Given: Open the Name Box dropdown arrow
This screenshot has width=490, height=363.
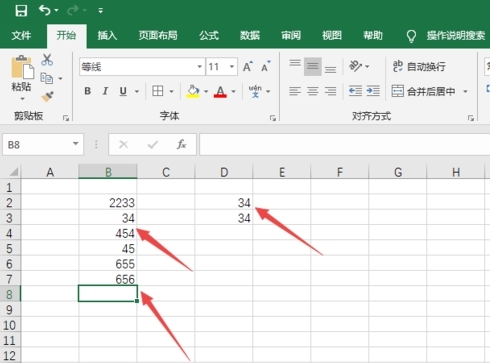Looking at the screenshot, I should (76, 144).
